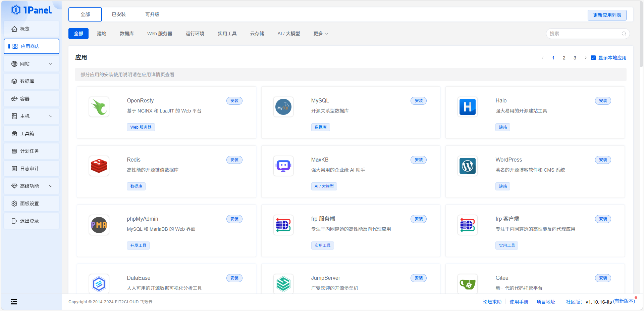This screenshot has height=311, width=644.
Task: Select the top 全部 tab
Action: click(x=85, y=14)
